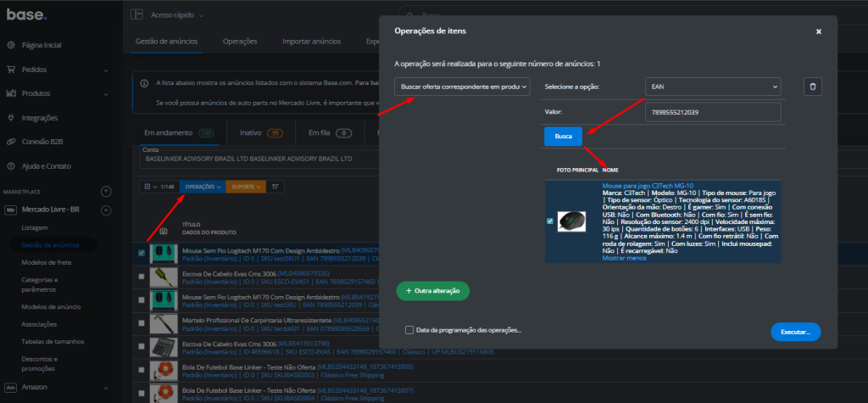Click the info icon in the notice banner
The width and height of the screenshot is (868, 403).
pos(144,83)
